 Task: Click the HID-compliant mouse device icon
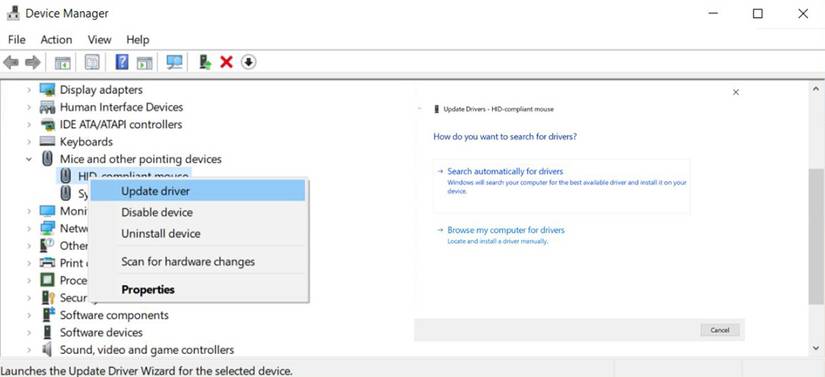coord(65,176)
